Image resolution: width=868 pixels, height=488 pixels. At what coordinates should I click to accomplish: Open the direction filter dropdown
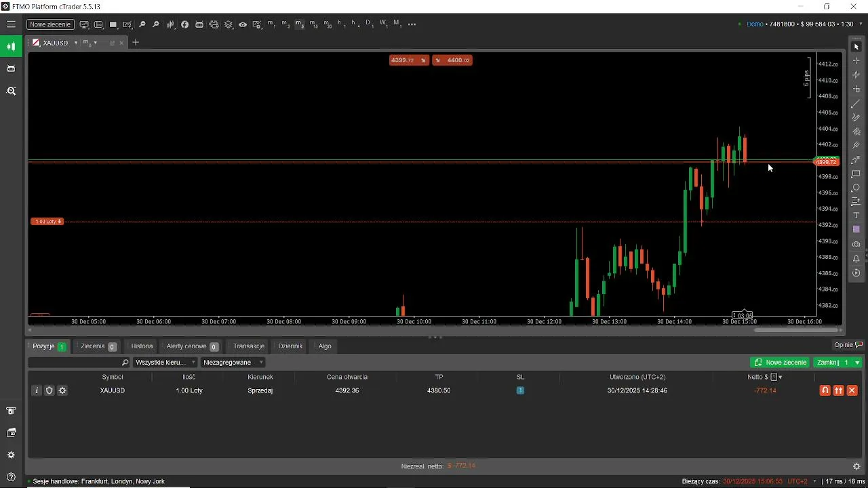(165, 363)
